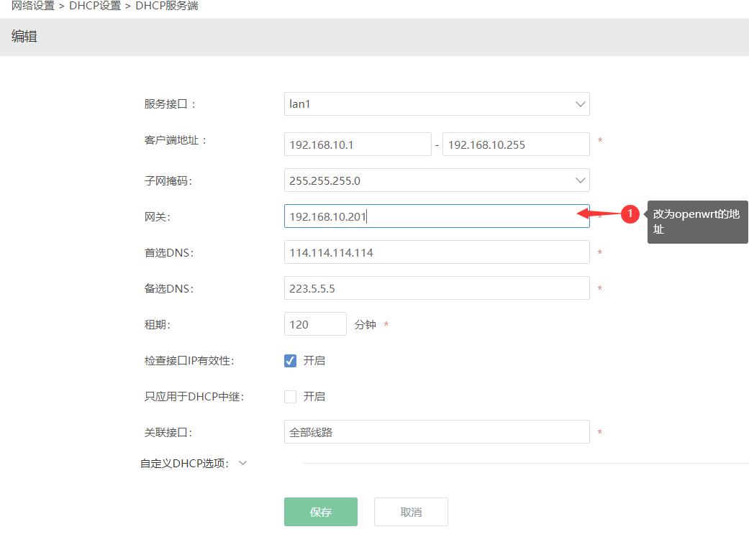Click the 取消 button
Viewport: 749px width, 560px height.
[x=411, y=511]
